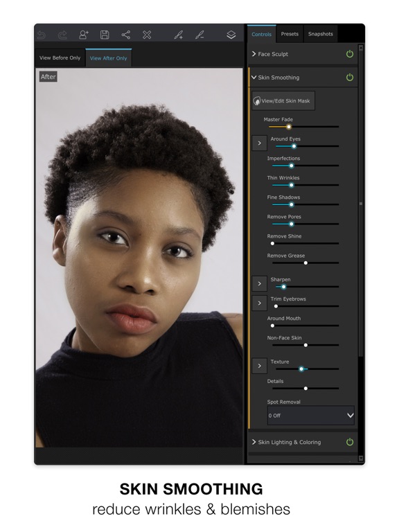Expand the Sharpen sub-options
Screen dimensions: 399x532
point(260,283)
